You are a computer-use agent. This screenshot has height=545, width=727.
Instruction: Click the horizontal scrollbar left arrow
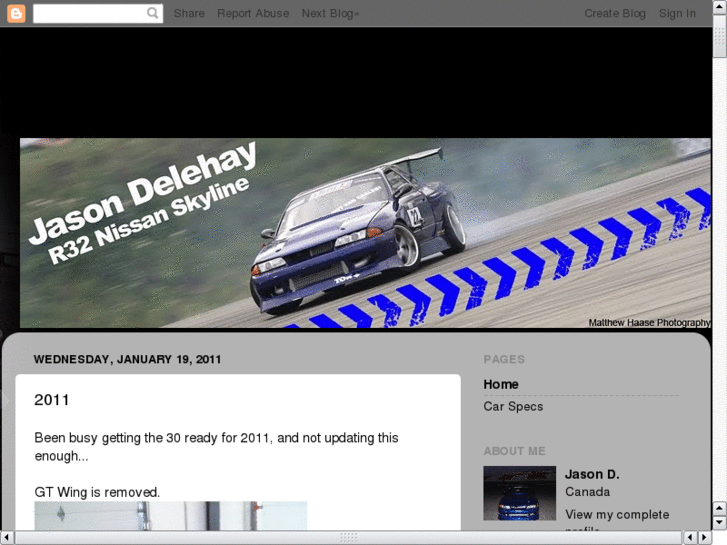(6, 538)
